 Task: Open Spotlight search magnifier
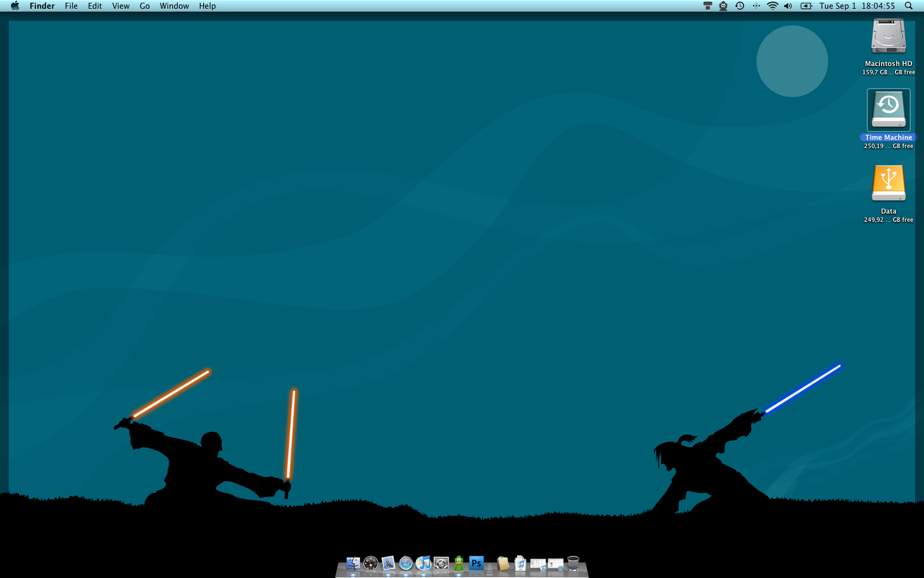(909, 6)
